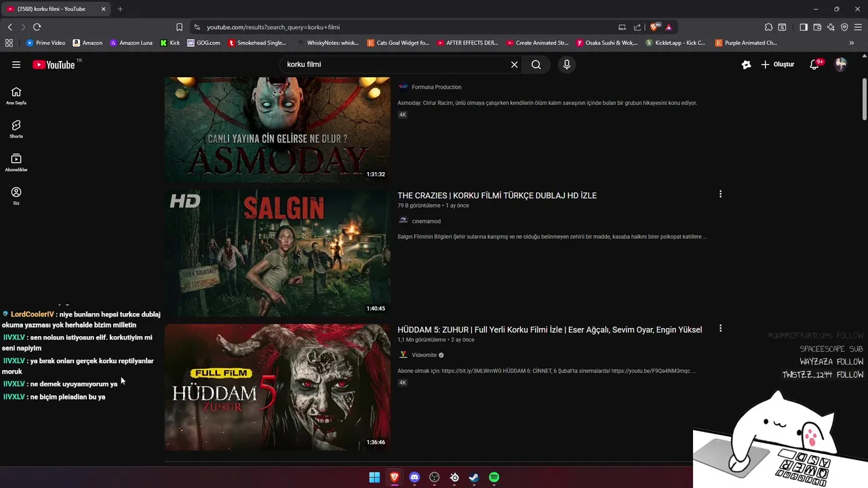Open Abonelikler subscriptions in sidebar

tap(16, 163)
